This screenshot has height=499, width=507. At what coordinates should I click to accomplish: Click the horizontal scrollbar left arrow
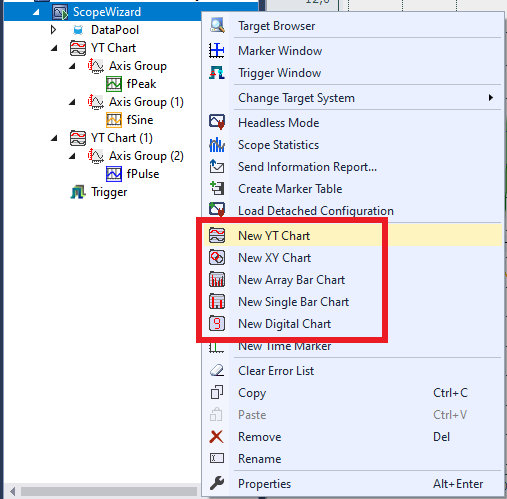click(x=12, y=491)
